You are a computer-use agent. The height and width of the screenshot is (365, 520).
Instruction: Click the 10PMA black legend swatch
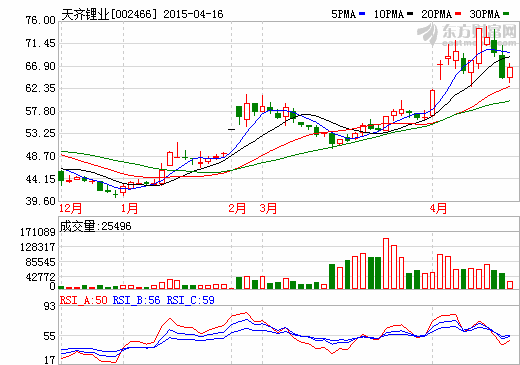pos(410,14)
